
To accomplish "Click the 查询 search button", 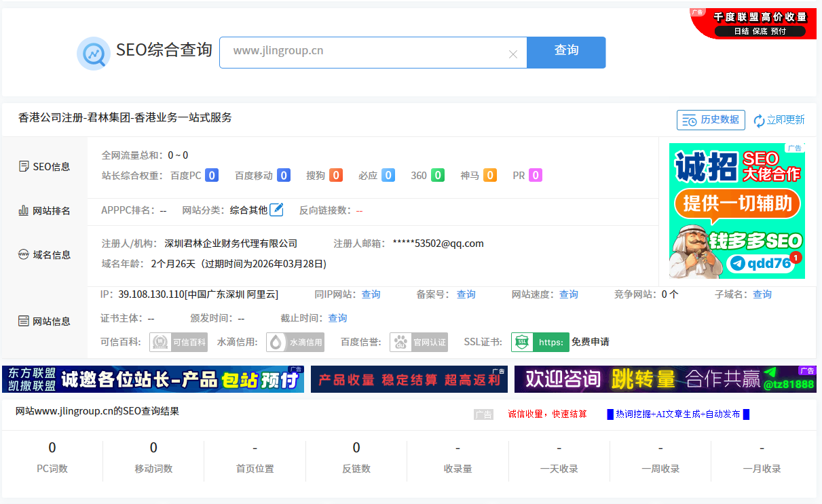I will [x=566, y=52].
